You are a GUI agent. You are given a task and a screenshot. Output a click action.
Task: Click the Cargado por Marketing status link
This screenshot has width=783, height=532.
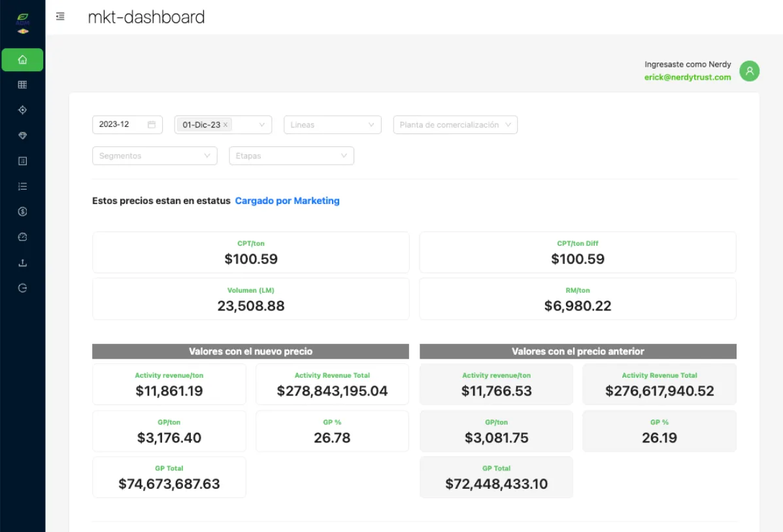(x=287, y=201)
